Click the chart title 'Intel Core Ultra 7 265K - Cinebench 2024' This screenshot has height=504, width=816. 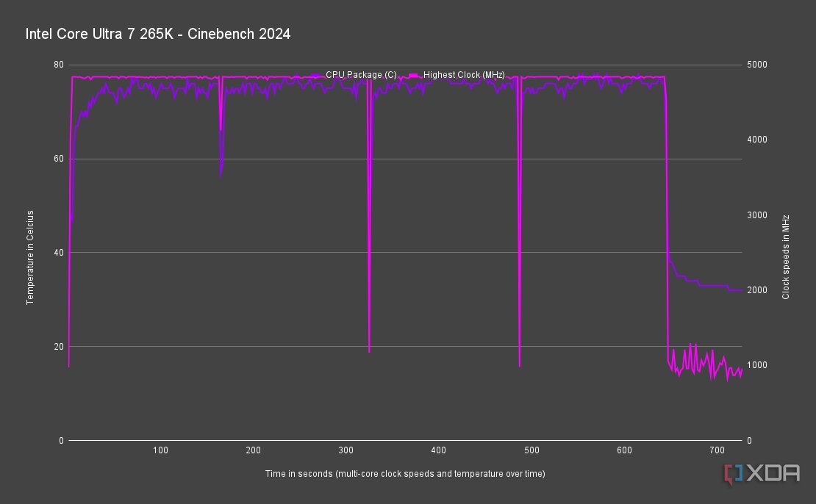click(x=157, y=34)
